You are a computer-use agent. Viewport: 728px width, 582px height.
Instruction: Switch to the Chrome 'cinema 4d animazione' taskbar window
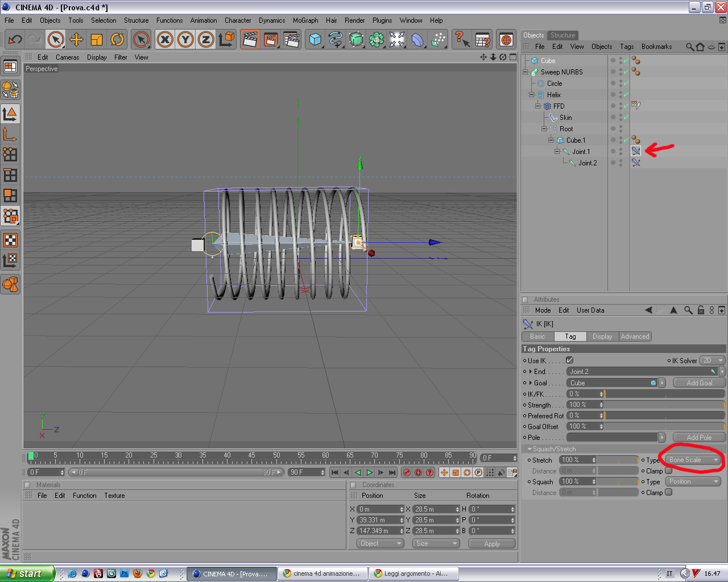pyautogui.click(x=322, y=573)
